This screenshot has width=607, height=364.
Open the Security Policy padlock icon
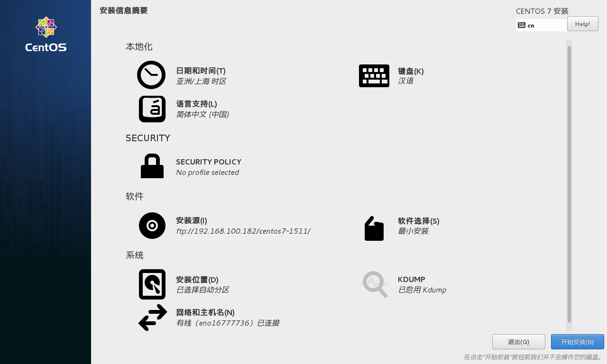152,166
